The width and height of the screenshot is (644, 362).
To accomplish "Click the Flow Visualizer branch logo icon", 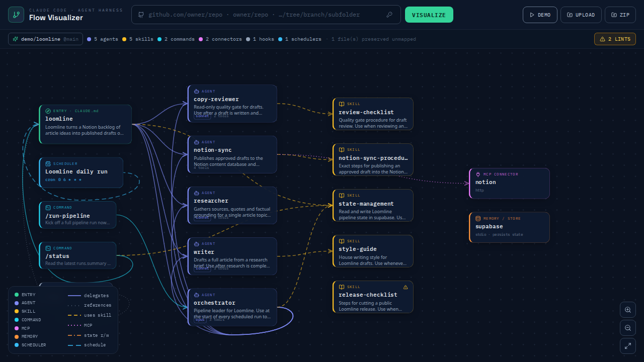I will pos(16,15).
